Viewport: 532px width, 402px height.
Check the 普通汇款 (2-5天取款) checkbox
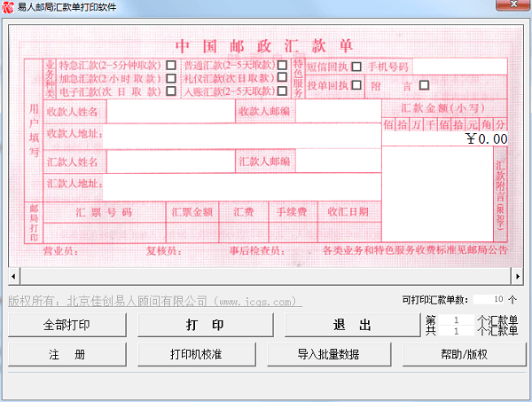[282, 65]
